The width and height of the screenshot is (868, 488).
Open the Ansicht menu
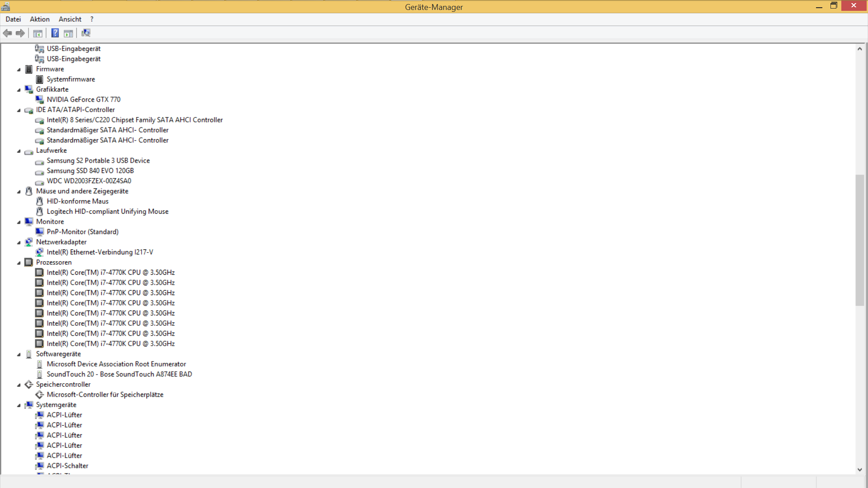tap(70, 19)
